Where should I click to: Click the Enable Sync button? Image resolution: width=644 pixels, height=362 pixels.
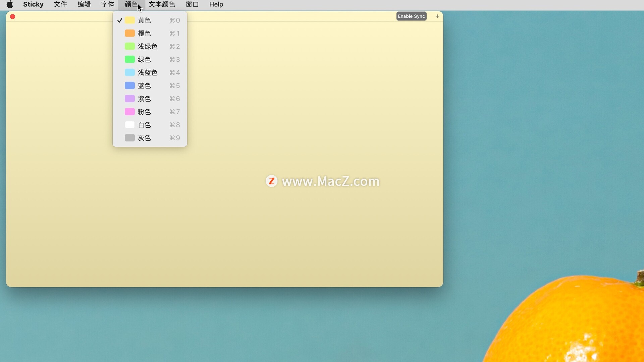click(411, 16)
